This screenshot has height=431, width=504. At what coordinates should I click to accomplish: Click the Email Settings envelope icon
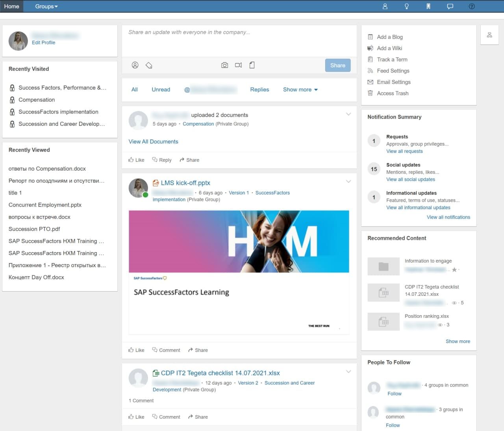370,82
